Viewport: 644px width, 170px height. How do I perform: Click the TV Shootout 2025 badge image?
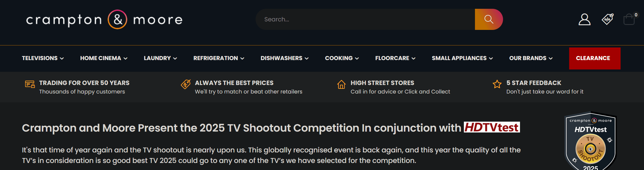click(x=590, y=142)
